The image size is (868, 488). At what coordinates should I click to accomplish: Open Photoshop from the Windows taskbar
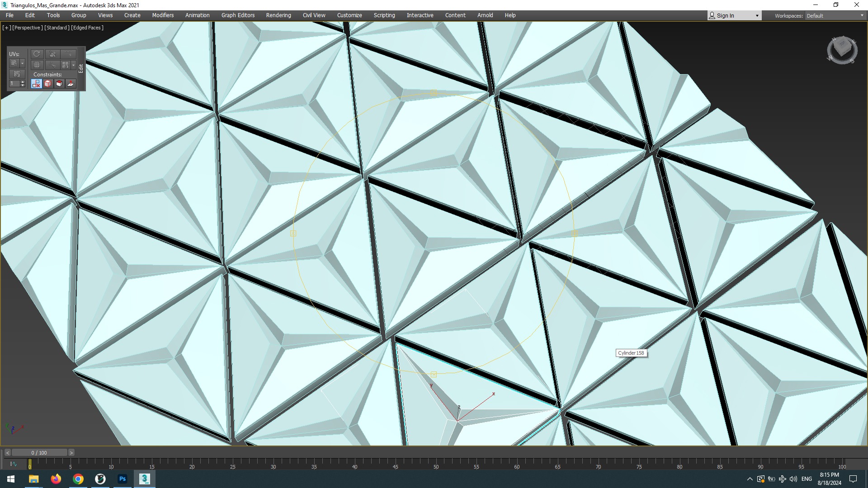[x=123, y=479]
